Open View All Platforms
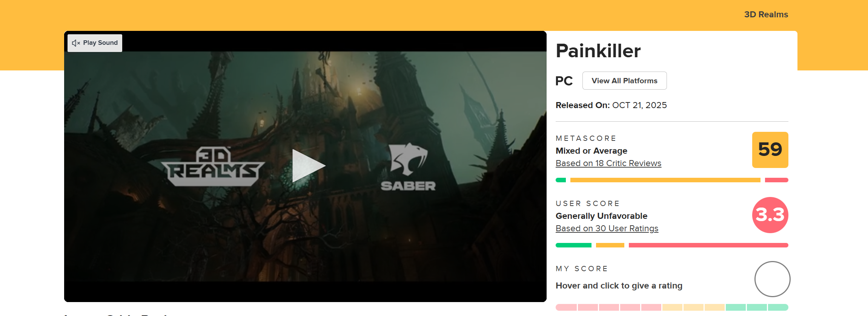 [x=624, y=81]
